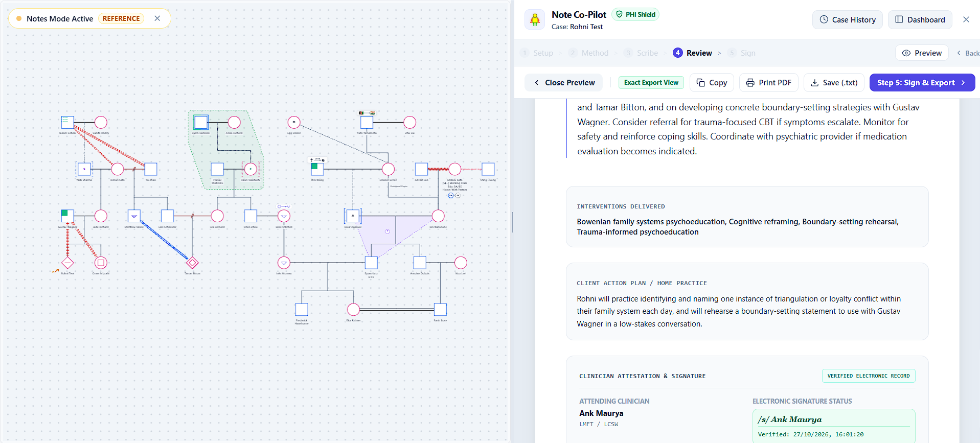Screen dimensions: 980x443
Task: Select the Tamar Bitton diamond node
Action: click(x=192, y=263)
